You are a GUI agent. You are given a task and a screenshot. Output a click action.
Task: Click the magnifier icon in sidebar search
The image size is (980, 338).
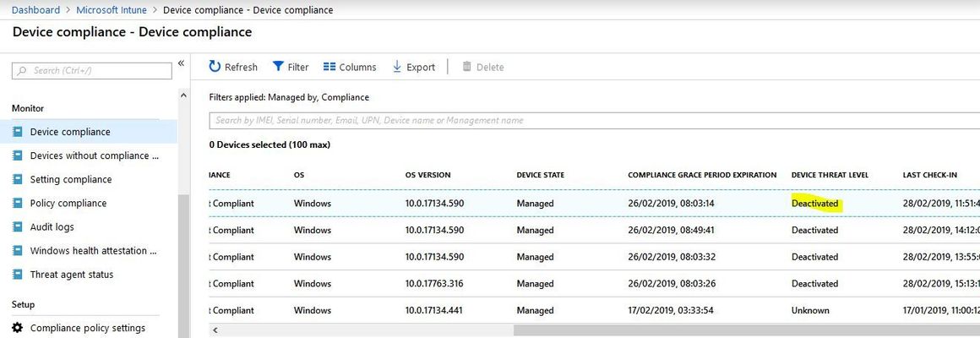pyautogui.click(x=23, y=71)
